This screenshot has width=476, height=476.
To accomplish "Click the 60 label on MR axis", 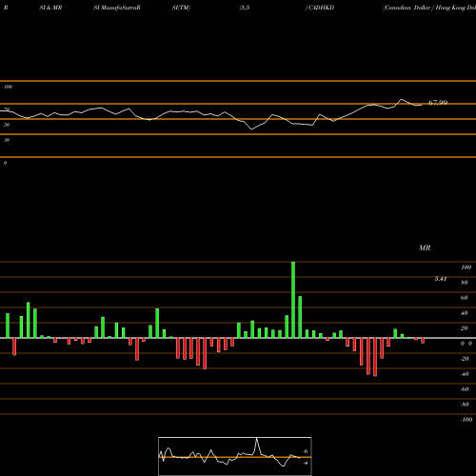I will point(465,298).
